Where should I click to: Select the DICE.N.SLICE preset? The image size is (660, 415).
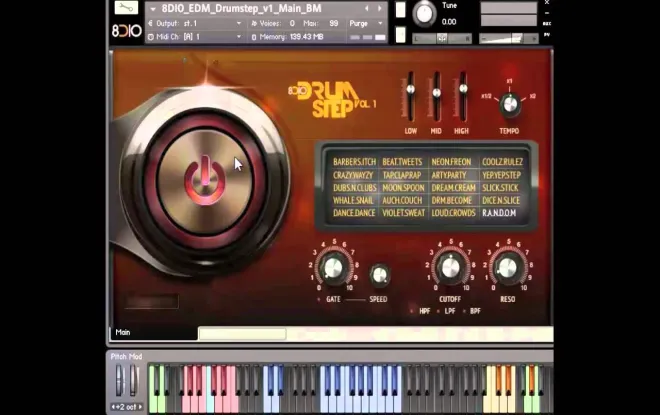[501, 200]
